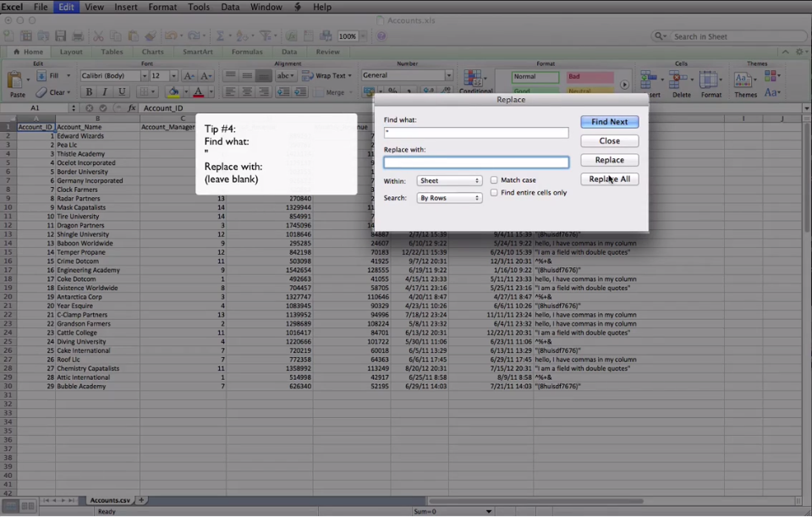Add a new sheet with plus button
The width and height of the screenshot is (812, 517).
coord(141,500)
